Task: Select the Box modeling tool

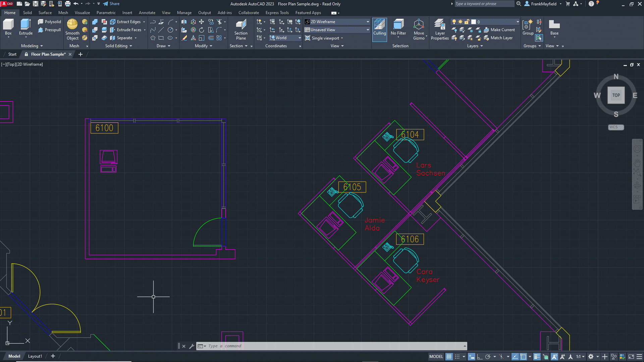Action: tap(8, 25)
